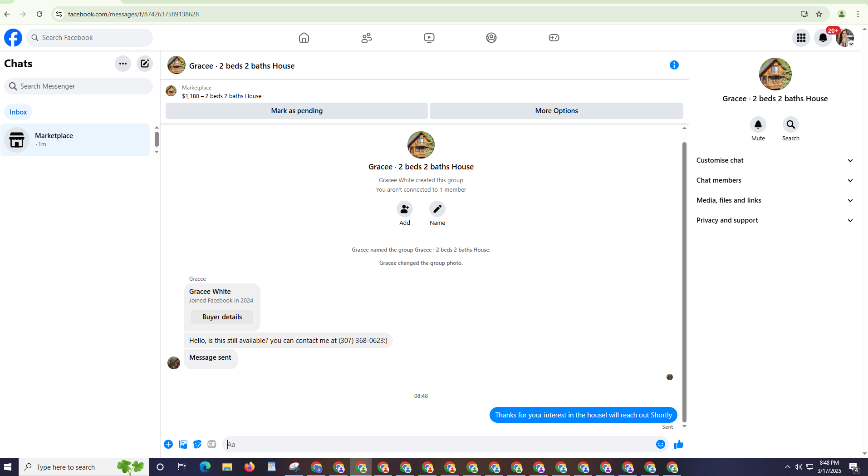
Task: Open the Chrome three-dot menu
Action: pos(858,14)
